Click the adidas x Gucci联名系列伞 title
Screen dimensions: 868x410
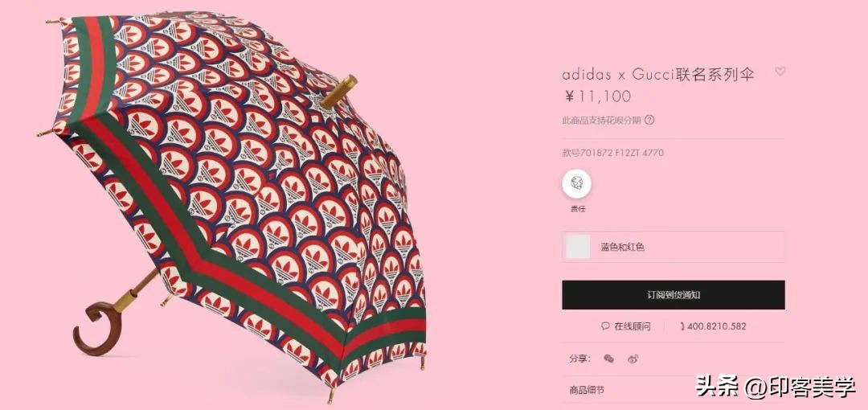pos(658,74)
